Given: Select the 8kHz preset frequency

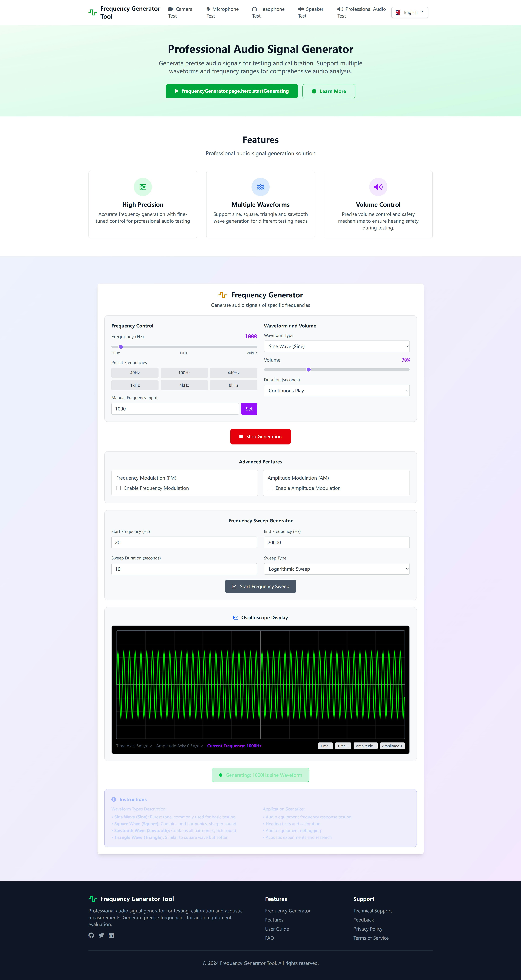Looking at the screenshot, I should (x=234, y=385).
